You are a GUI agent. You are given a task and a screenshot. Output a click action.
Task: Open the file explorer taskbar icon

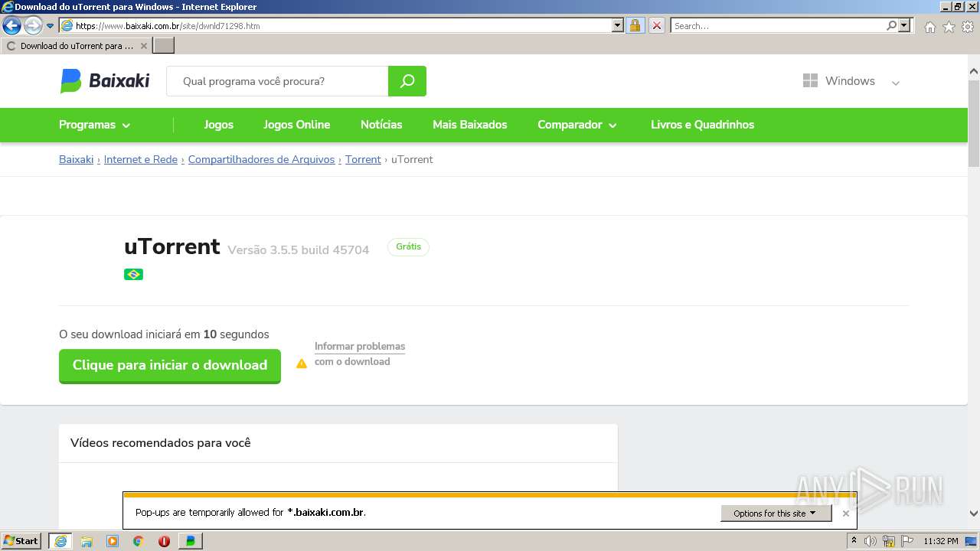[x=87, y=541]
